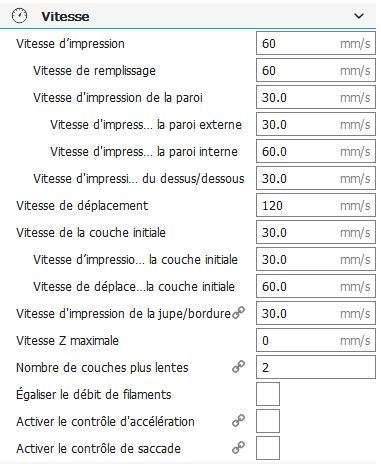Viewport: 381px width, 464px height.
Task: Focus Nombre de couches plus lentes field
Action: pyautogui.click(x=316, y=367)
